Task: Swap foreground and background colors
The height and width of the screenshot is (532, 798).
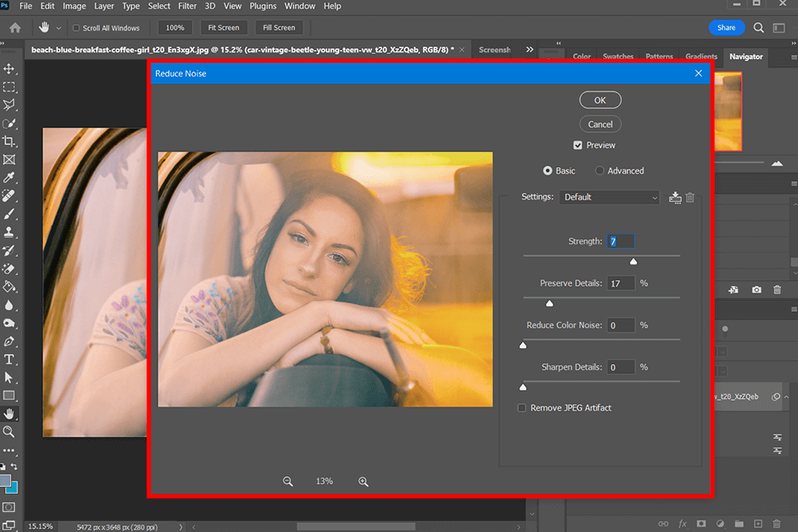Action: coord(14,466)
